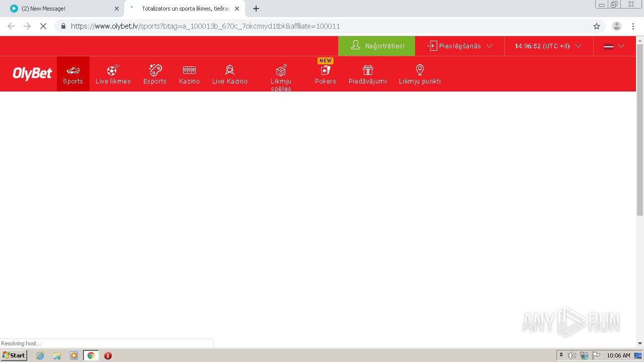Viewport: 644px width, 362px height.
Task: Open the Kazino section
Action: (x=190, y=74)
